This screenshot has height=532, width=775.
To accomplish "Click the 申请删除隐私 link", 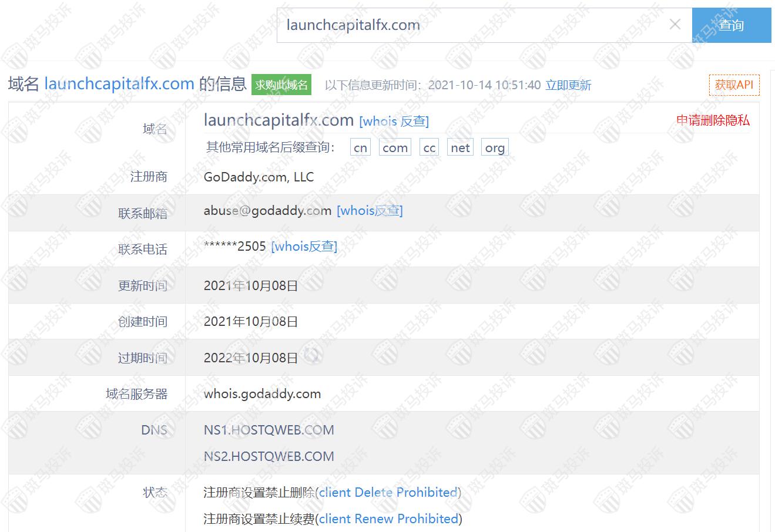I will click(x=713, y=120).
